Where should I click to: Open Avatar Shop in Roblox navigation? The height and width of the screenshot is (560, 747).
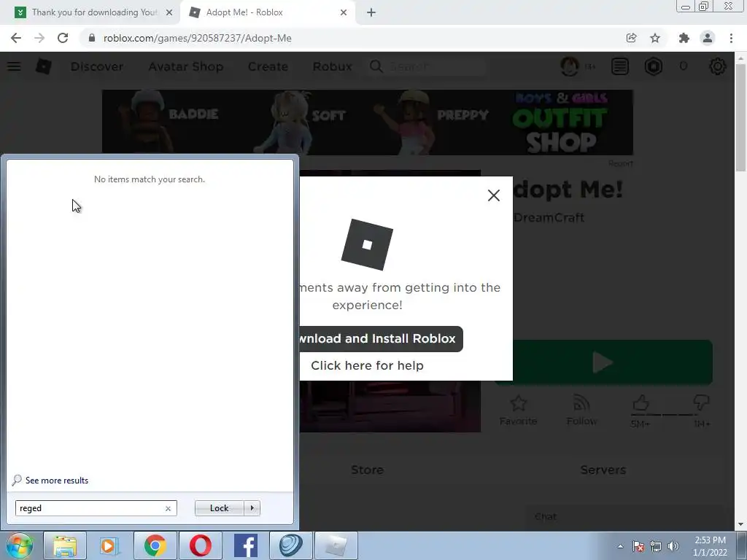pyautogui.click(x=186, y=66)
